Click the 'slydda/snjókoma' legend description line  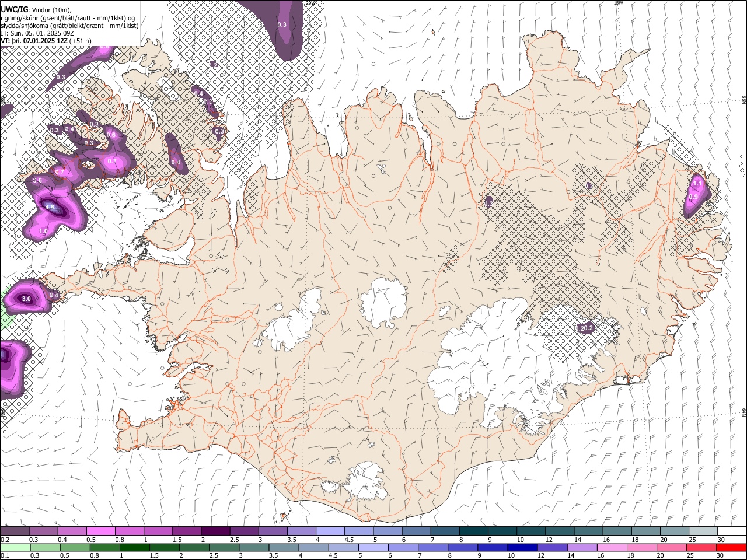click(69, 26)
